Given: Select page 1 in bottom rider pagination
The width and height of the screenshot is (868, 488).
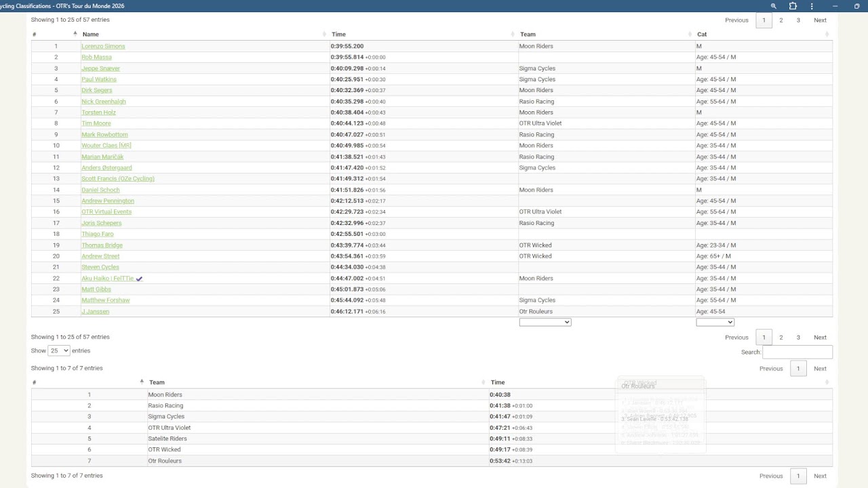Looking at the screenshot, I should 764,338.
